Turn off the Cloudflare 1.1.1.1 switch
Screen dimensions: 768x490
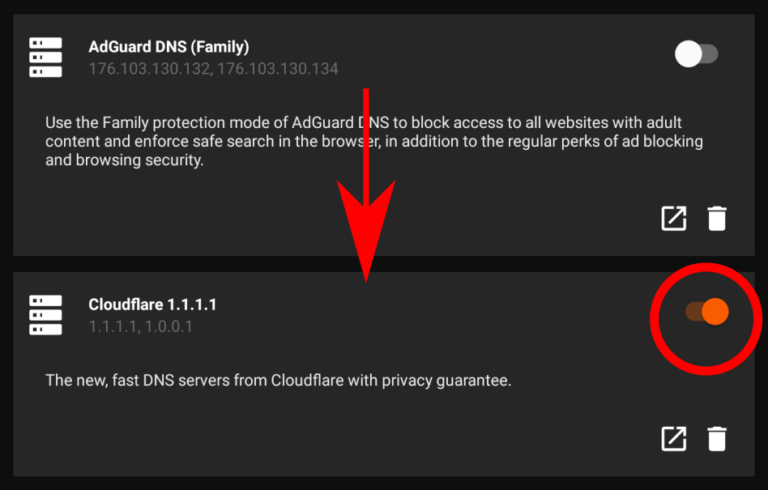pos(707,312)
